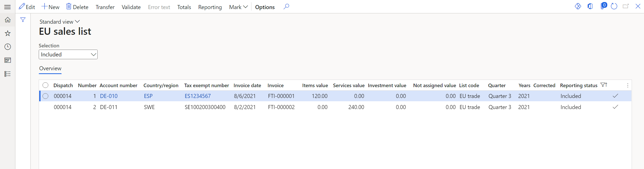Sort by Investment value column header
The image size is (644, 169).
tap(387, 85)
